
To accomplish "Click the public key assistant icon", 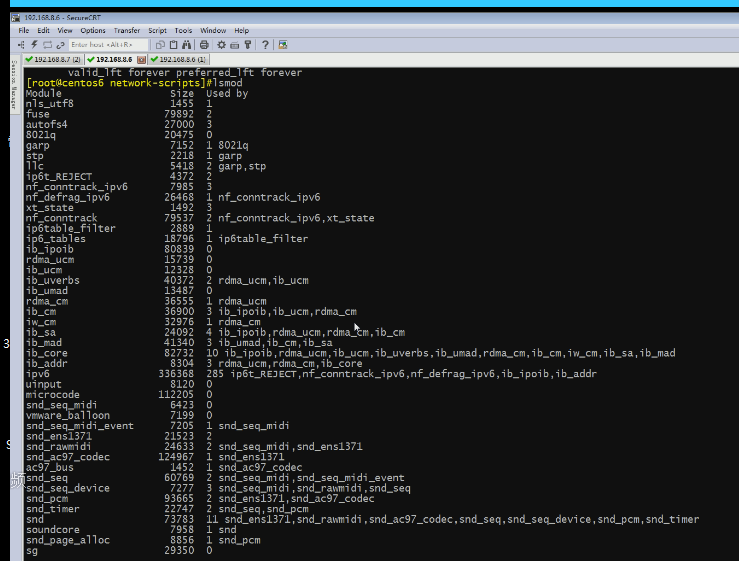I will click(248, 45).
